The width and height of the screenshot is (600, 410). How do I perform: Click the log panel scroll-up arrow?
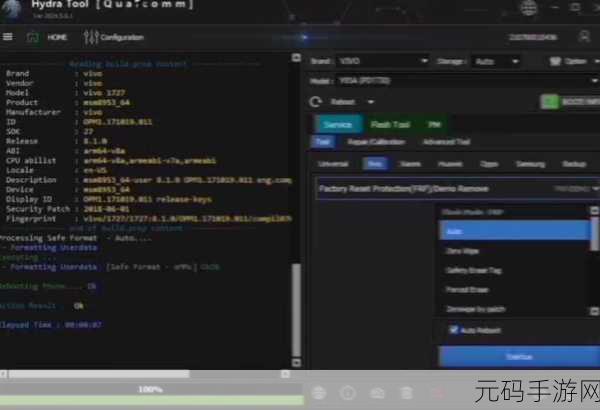[x=296, y=58]
